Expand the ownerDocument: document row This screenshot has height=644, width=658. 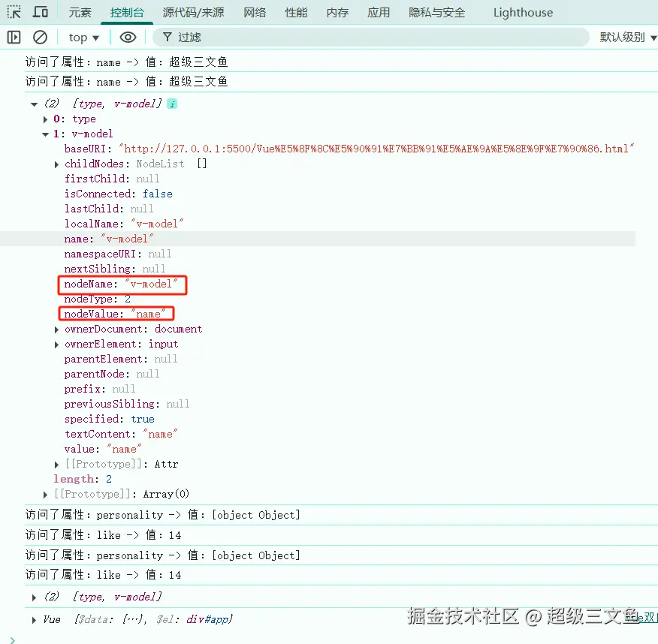tap(56, 330)
